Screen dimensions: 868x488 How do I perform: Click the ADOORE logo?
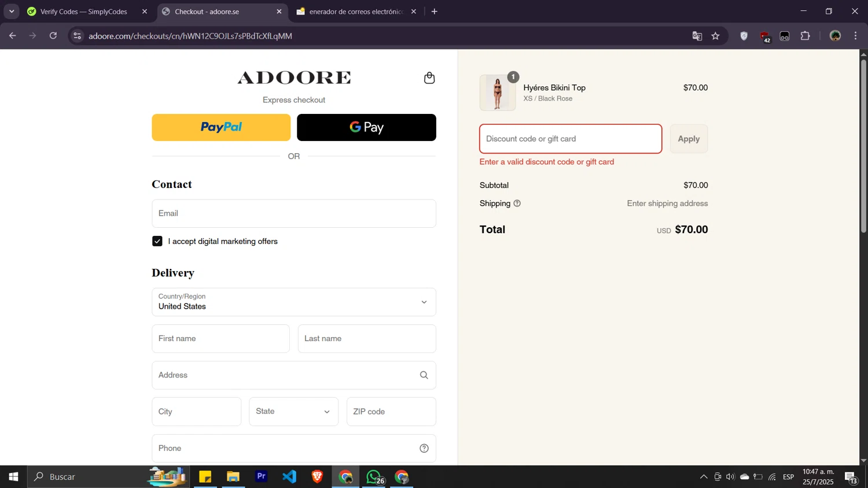(x=294, y=77)
